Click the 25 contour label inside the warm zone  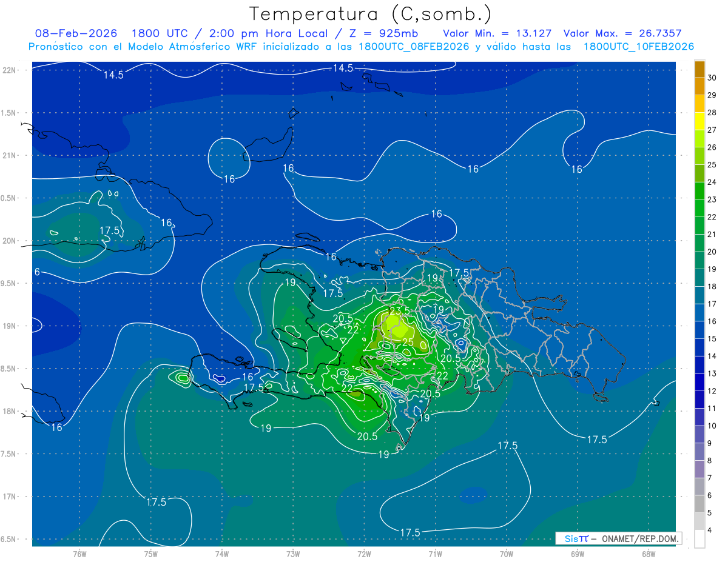pyautogui.click(x=408, y=343)
